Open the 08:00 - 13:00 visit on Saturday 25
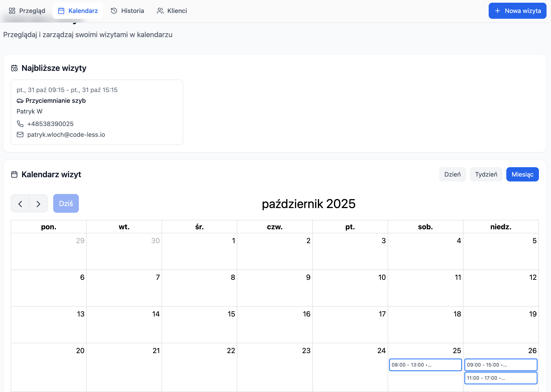 pos(425,365)
